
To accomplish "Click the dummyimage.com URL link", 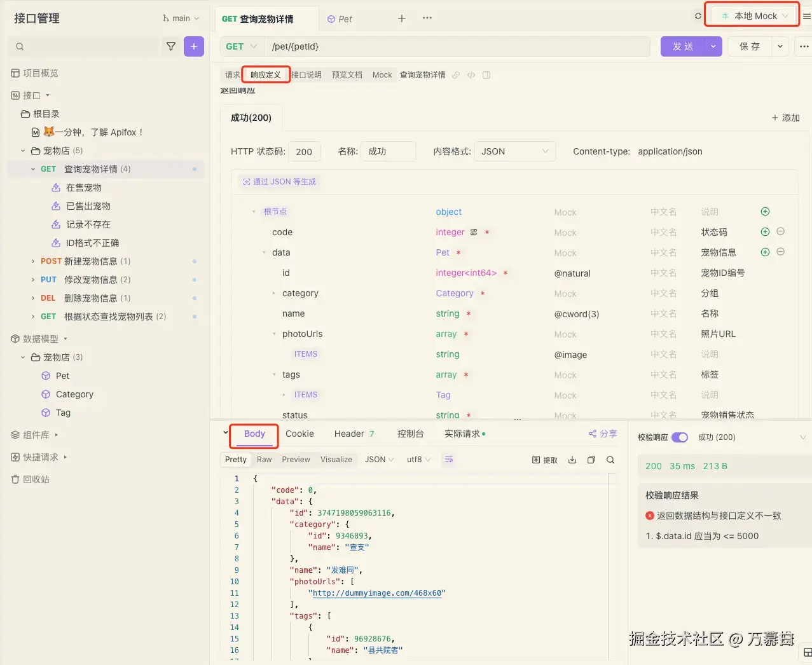I will point(377,593).
